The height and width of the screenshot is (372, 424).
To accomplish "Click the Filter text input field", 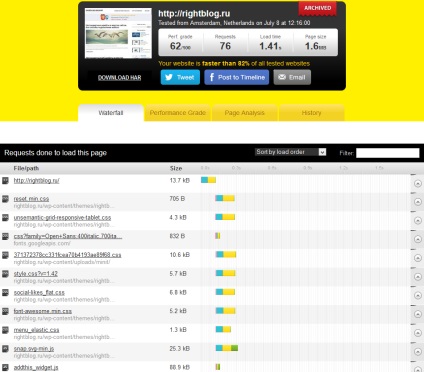I will tap(387, 153).
